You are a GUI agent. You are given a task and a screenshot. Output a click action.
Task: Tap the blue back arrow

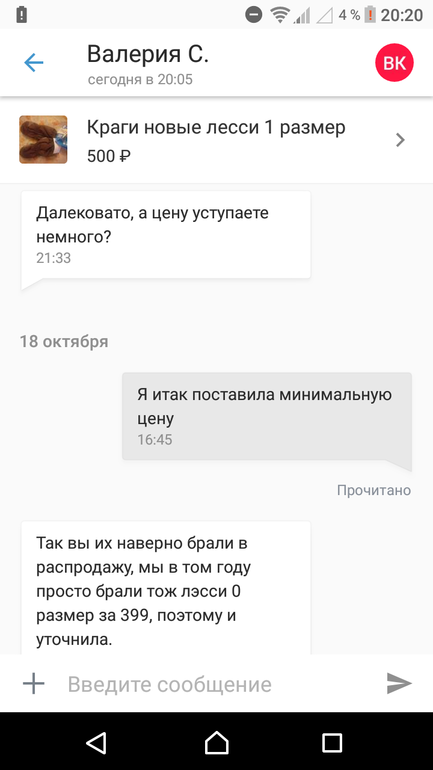point(33,63)
